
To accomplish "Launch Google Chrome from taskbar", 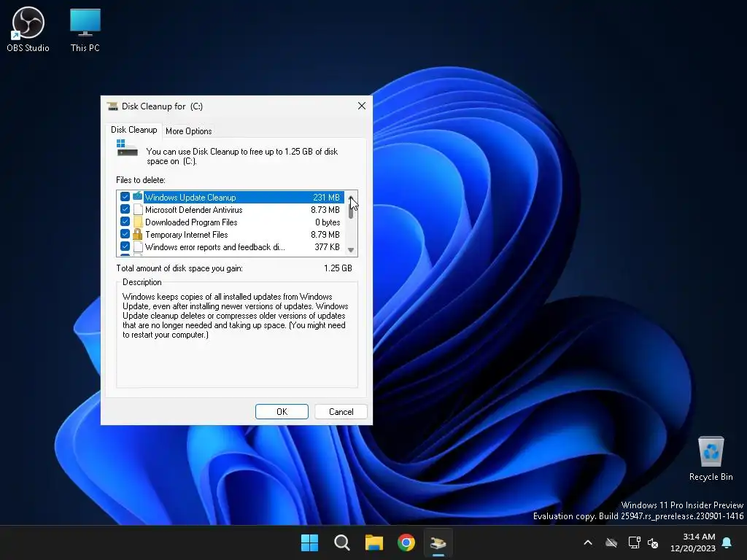I will click(x=406, y=542).
